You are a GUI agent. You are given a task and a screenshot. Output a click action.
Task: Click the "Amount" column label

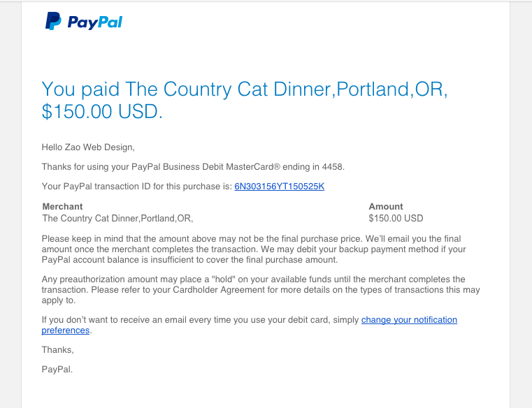[386, 207]
